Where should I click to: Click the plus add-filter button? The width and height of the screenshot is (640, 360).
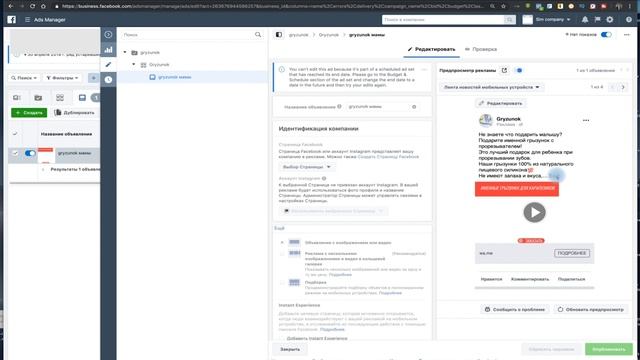[93, 78]
